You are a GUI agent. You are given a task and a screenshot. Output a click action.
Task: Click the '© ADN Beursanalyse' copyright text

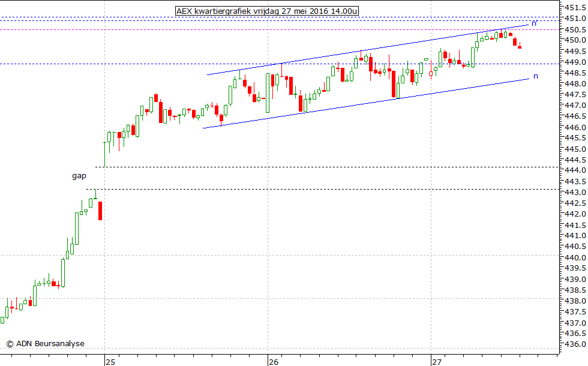tap(46, 343)
